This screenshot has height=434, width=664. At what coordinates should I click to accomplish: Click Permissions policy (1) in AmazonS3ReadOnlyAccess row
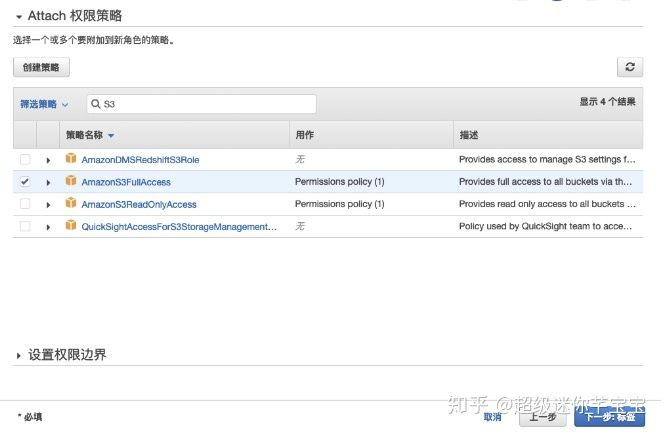tap(340, 204)
